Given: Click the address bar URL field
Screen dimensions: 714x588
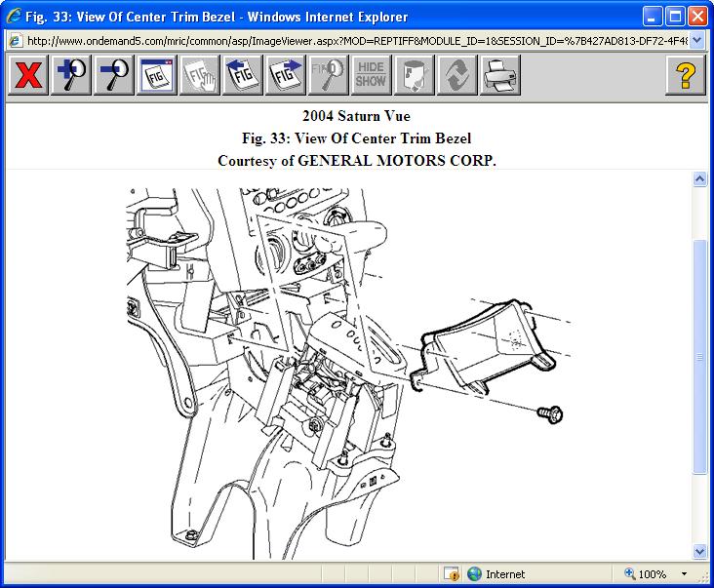Looking at the screenshot, I should click(x=357, y=41).
